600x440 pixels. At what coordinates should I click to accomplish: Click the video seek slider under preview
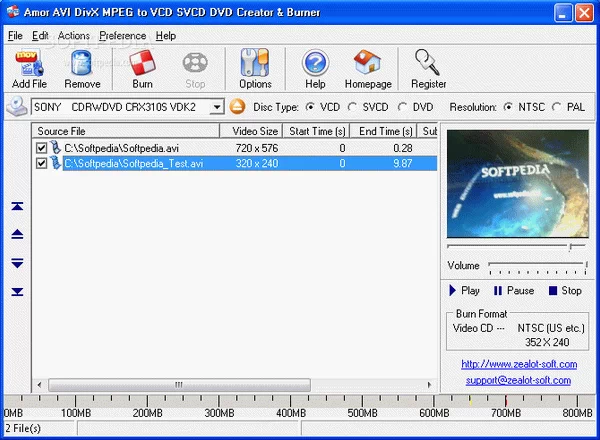pos(516,246)
